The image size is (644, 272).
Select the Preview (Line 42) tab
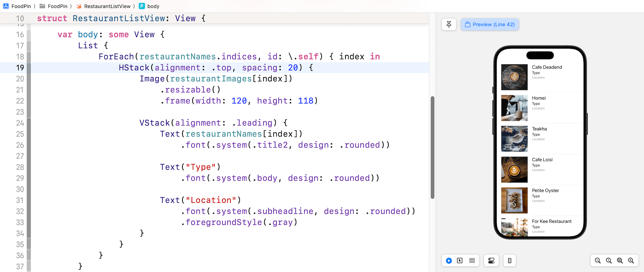(490, 24)
